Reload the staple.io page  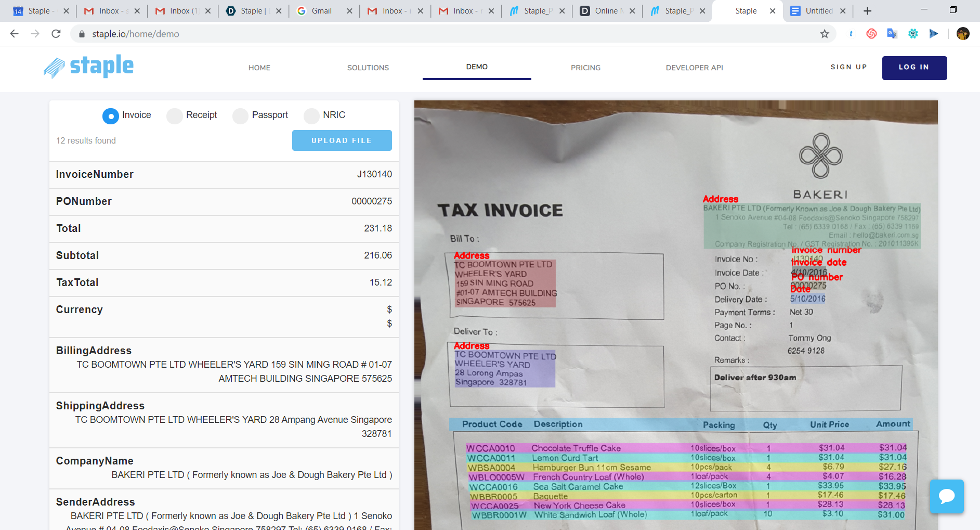[56, 34]
